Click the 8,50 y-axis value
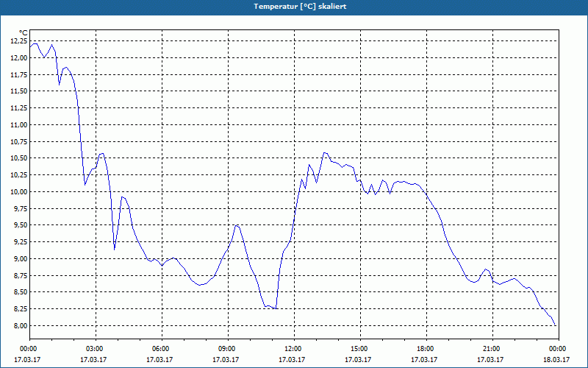 pyautogui.click(x=21, y=292)
